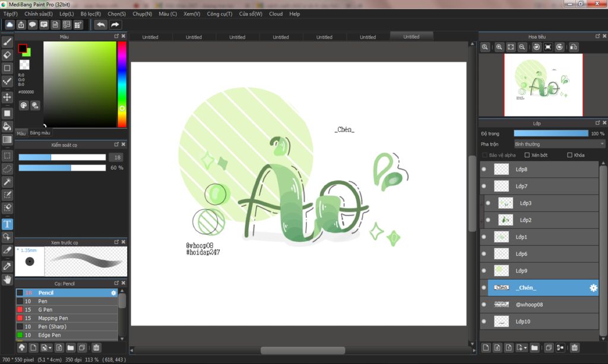Open Pencil brush settings gear
The width and height of the screenshot is (608, 364).
pos(113,293)
